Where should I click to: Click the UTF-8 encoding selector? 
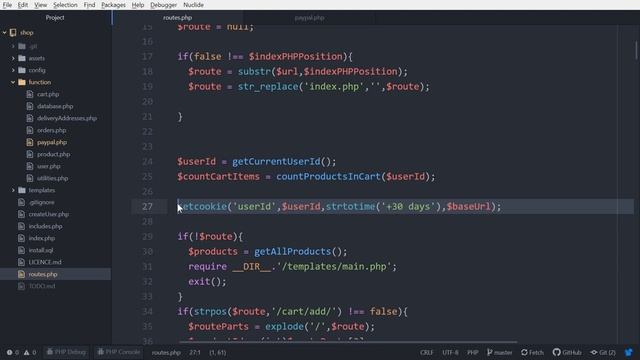[x=450, y=352]
